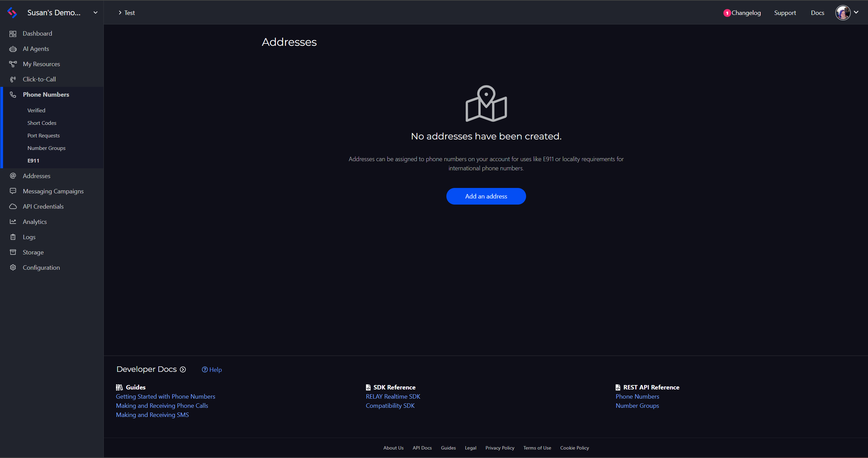Click the Logs clipboard icon

coord(13,237)
